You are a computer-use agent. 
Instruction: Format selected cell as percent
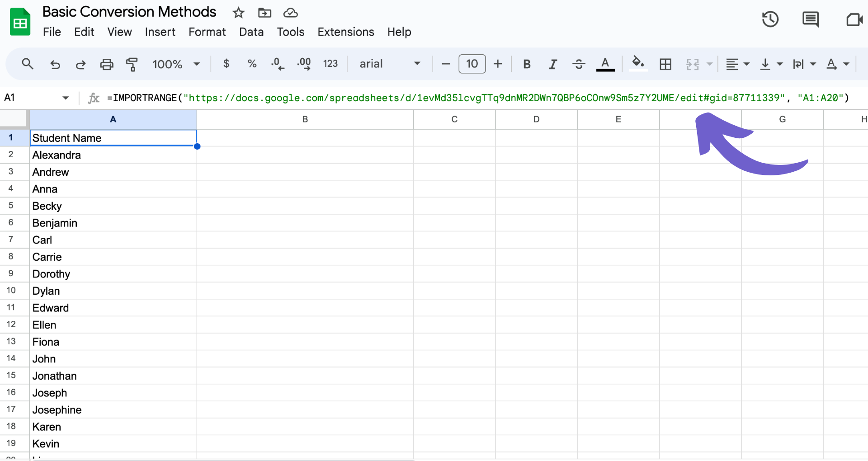[252, 64]
